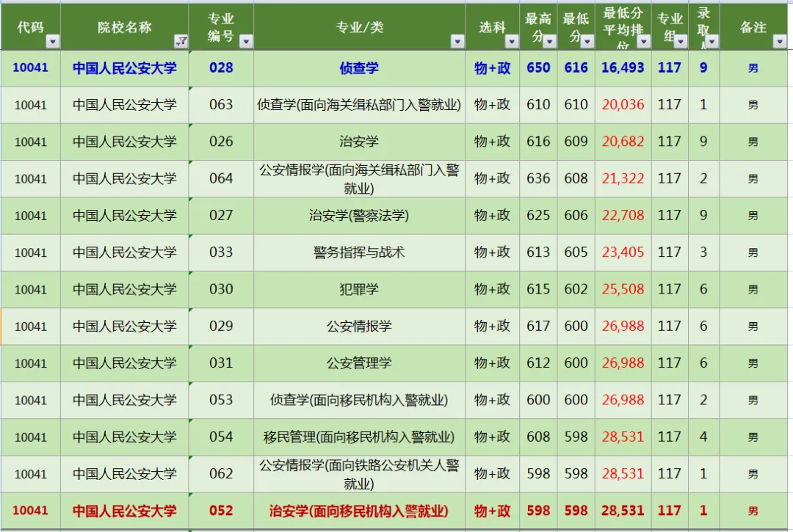Select major code cell 029
The image size is (793, 532).
(x=221, y=326)
